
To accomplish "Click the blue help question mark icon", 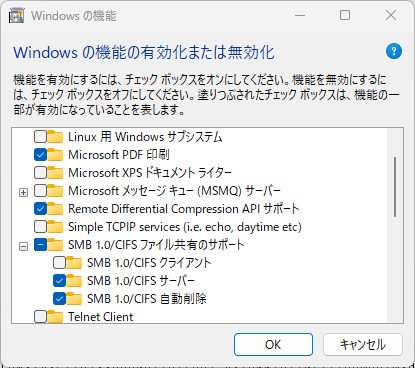I will pyautogui.click(x=394, y=51).
